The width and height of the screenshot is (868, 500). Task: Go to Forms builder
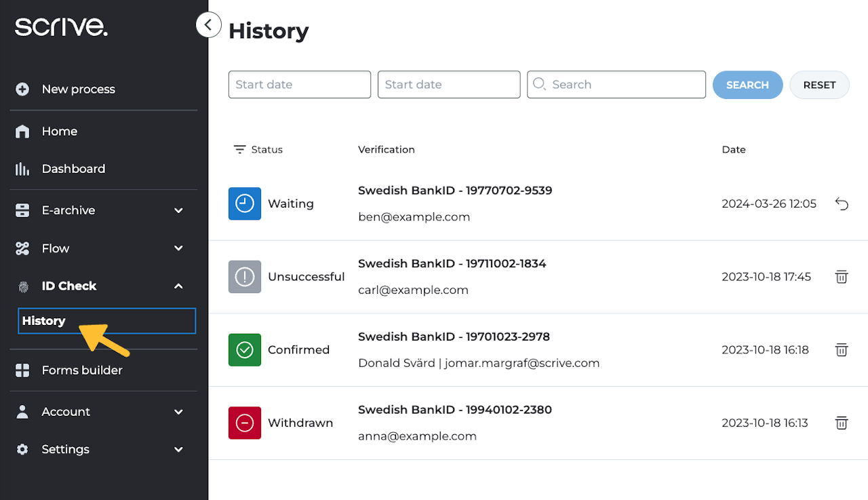click(81, 370)
